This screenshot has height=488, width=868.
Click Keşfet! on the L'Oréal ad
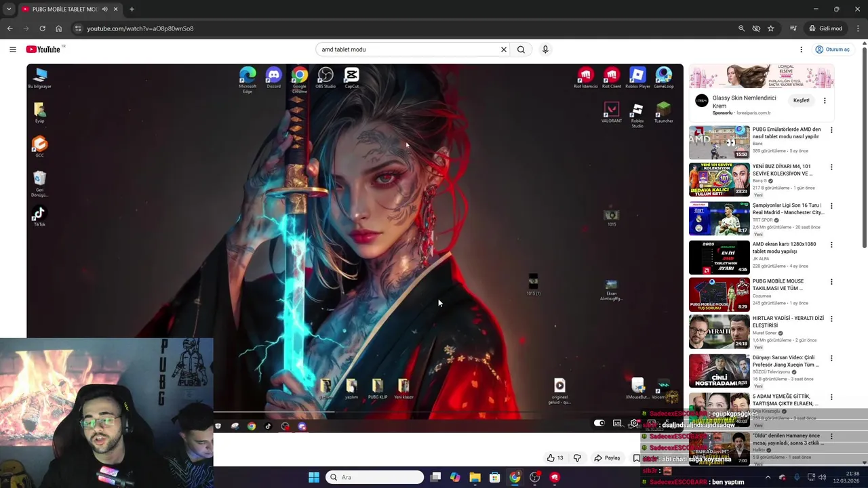pos(802,100)
